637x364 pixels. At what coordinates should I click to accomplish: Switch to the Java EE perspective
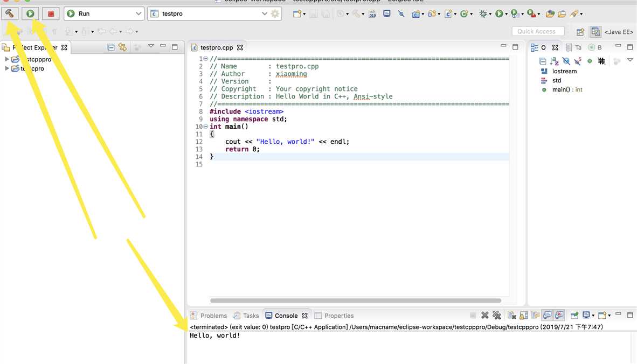click(x=618, y=32)
